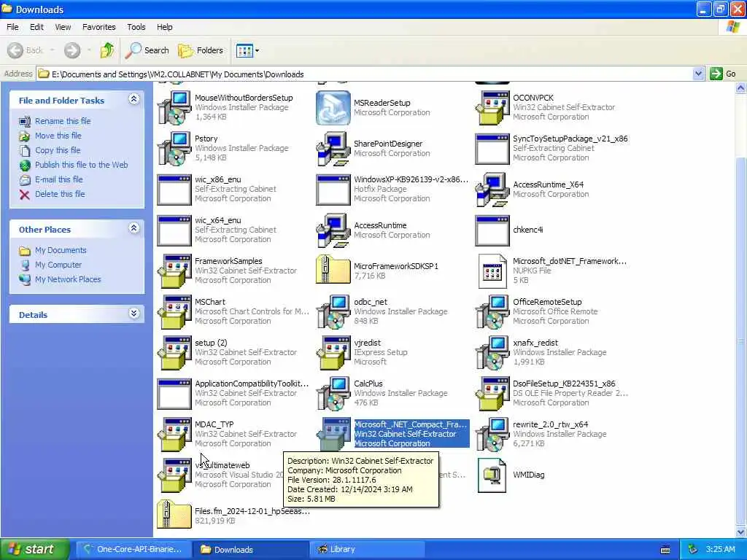Select the wic_x64_enu file icon
747x560 pixels.
(174, 230)
